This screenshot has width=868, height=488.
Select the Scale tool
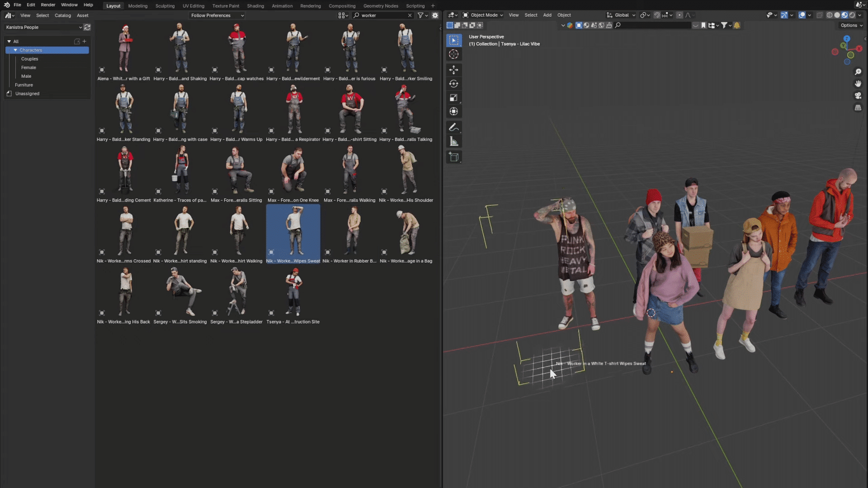(x=453, y=98)
